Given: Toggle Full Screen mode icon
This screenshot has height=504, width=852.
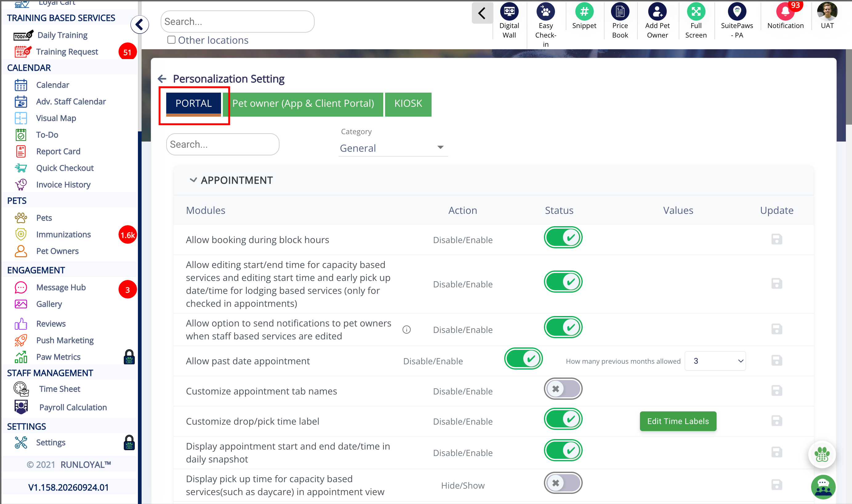Looking at the screenshot, I should (x=696, y=12).
